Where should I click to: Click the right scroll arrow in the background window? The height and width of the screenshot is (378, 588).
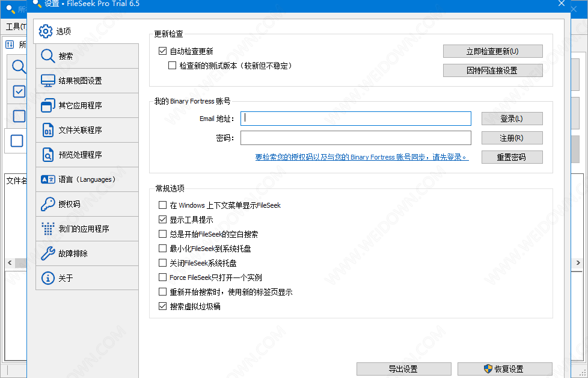coord(578,263)
